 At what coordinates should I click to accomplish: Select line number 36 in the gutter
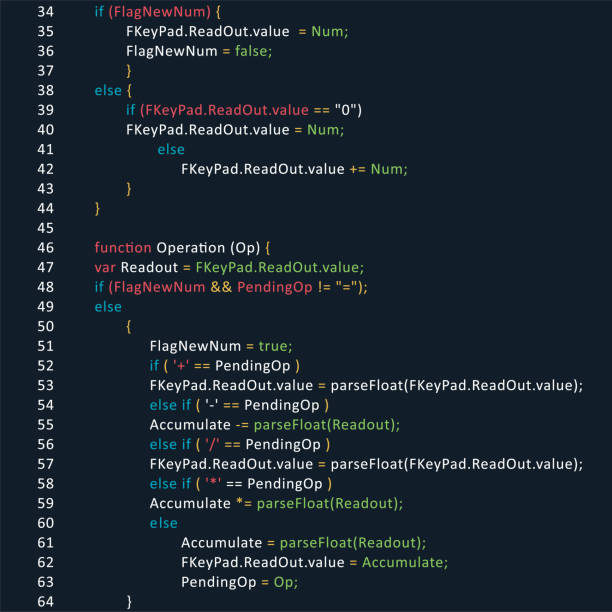[x=46, y=51]
